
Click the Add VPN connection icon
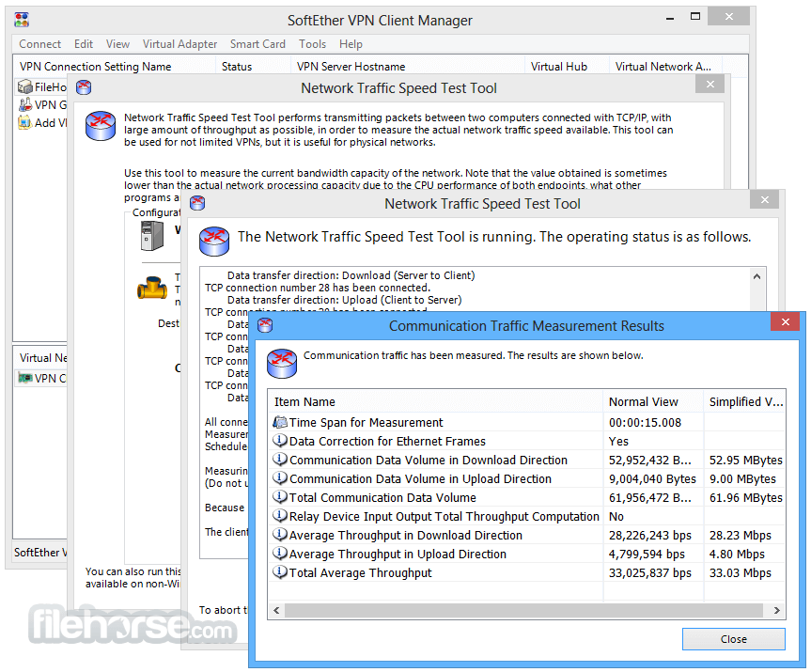(24, 122)
